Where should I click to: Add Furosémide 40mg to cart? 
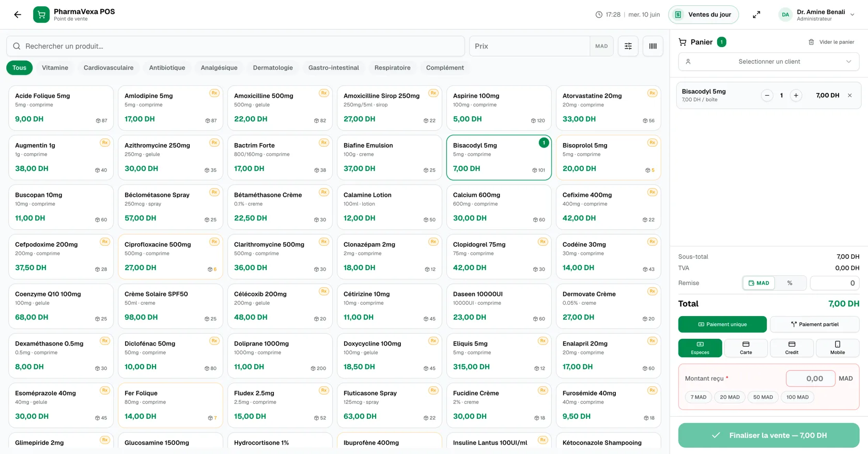coord(609,405)
